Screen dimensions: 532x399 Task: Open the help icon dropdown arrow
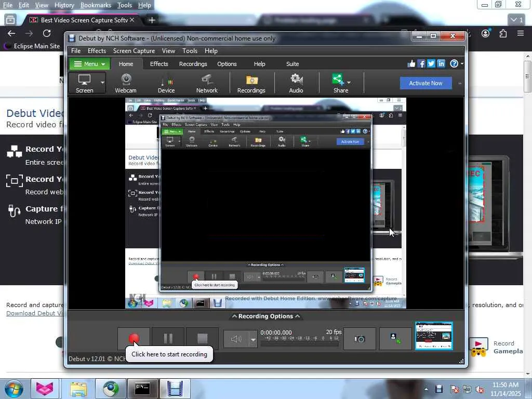coord(462,64)
